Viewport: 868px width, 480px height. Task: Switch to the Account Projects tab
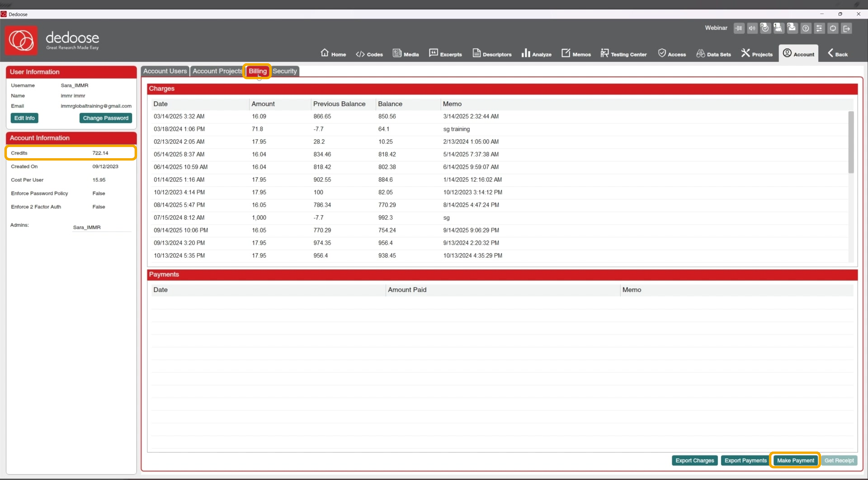[217, 71]
